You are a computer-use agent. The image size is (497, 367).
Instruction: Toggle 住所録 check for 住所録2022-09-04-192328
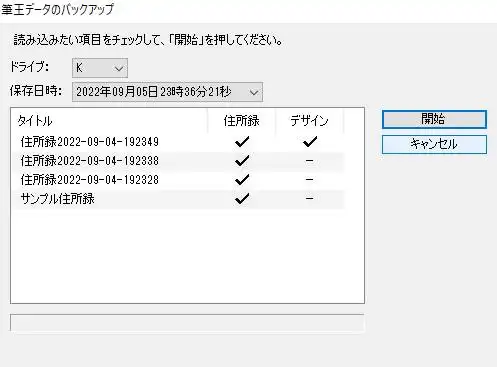coord(242,180)
